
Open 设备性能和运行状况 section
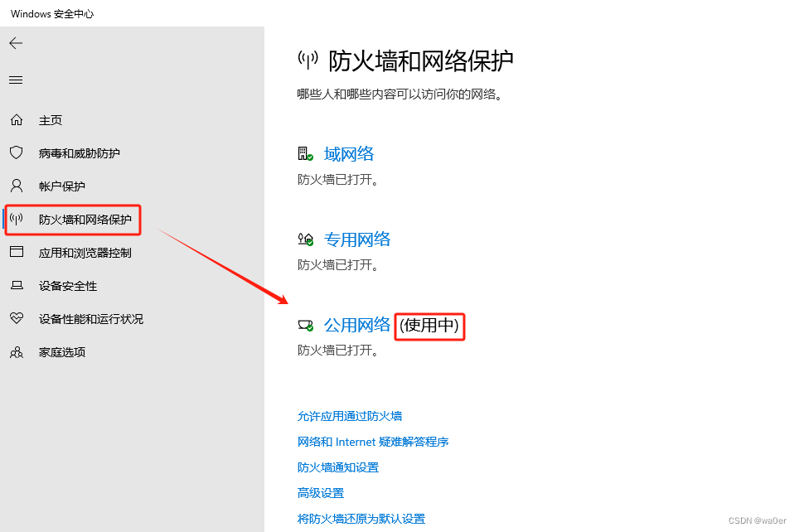91,319
